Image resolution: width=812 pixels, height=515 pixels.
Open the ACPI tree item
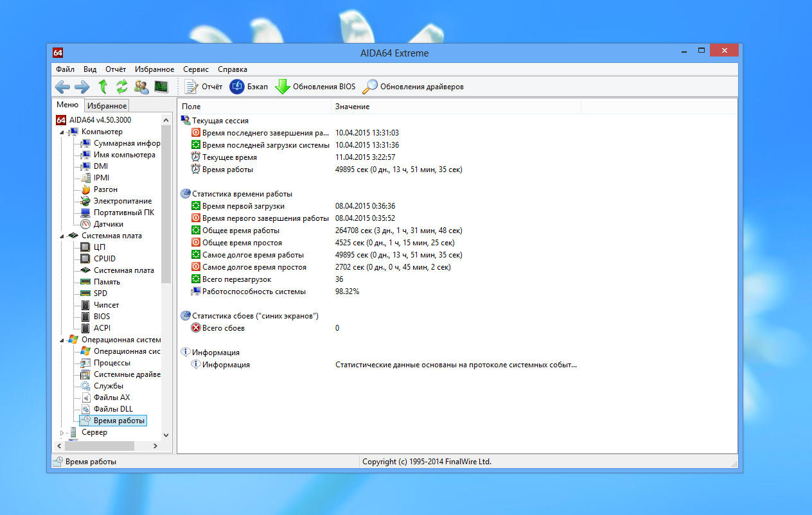95,328
